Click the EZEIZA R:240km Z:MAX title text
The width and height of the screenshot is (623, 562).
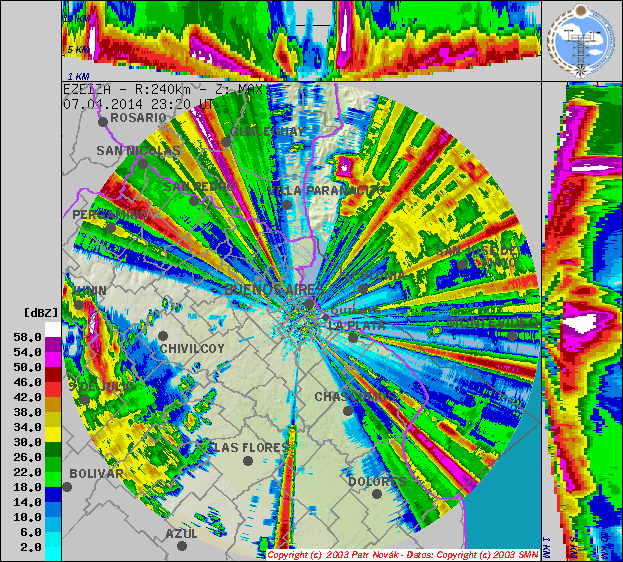163,89
